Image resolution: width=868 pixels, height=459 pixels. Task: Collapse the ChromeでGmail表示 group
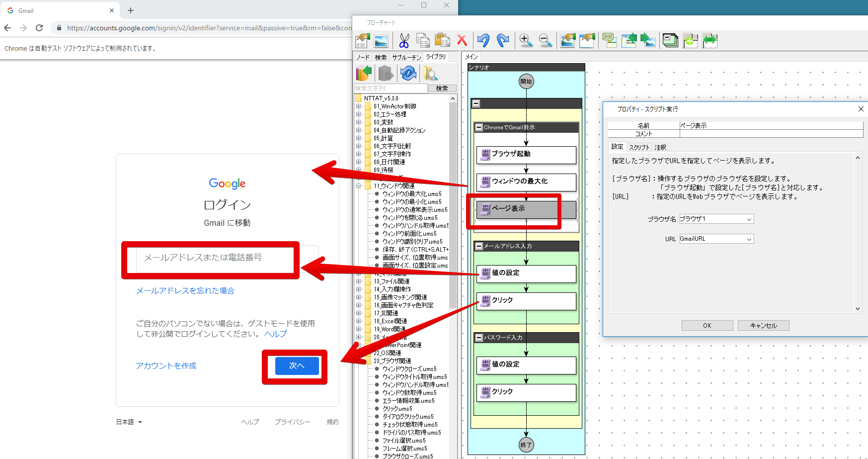click(x=479, y=127)
